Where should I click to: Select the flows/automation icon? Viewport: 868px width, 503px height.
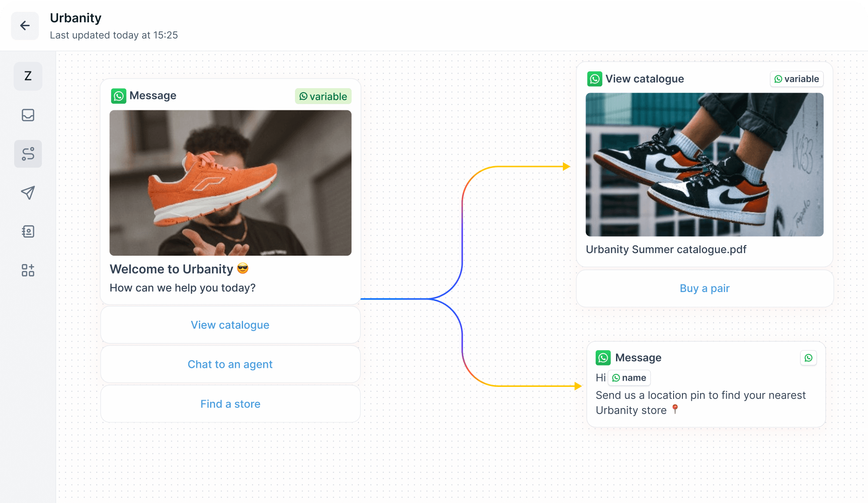tap(28, 154)
